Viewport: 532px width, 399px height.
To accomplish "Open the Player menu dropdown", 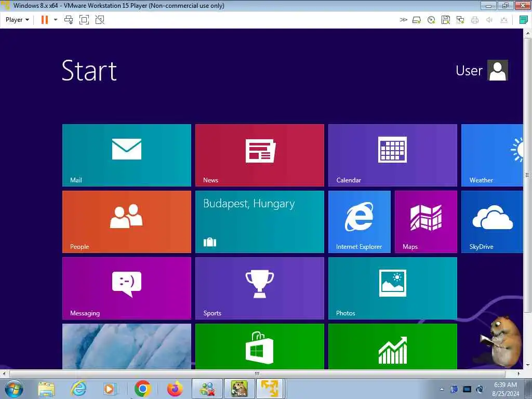I will point(17,20).
